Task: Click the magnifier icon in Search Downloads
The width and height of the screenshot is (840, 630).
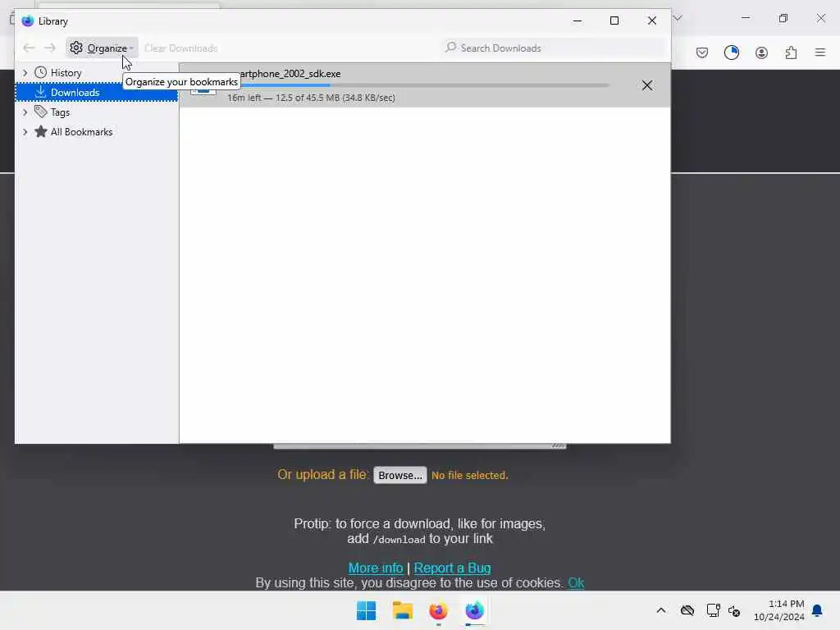Action: (x=450, y=48)
